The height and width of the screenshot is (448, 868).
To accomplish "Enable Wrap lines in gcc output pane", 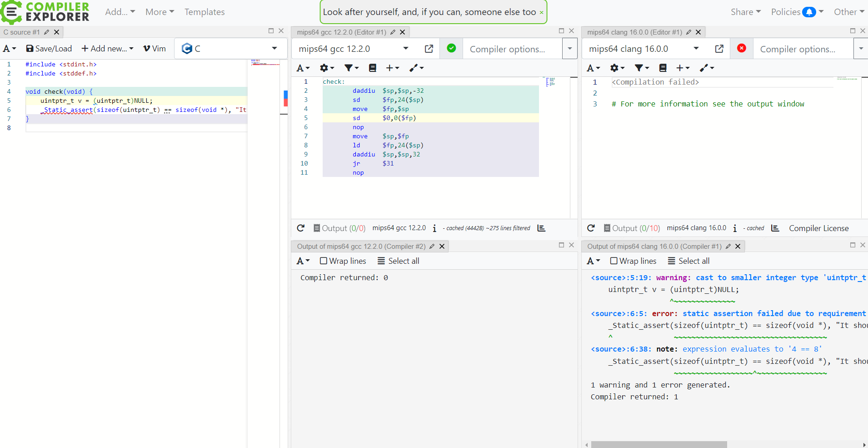I will point(343,261).
